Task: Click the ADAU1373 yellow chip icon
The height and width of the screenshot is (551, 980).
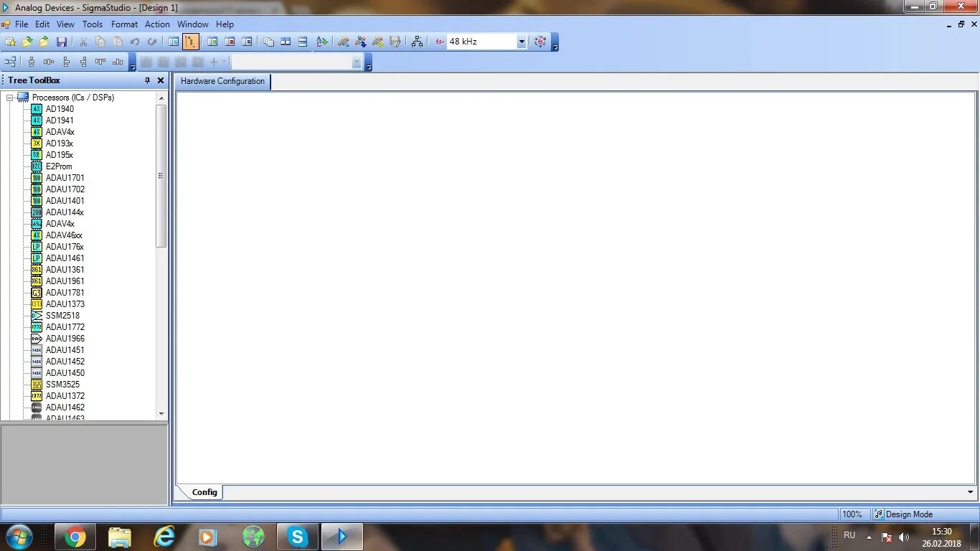Action: tap(37, 304)
